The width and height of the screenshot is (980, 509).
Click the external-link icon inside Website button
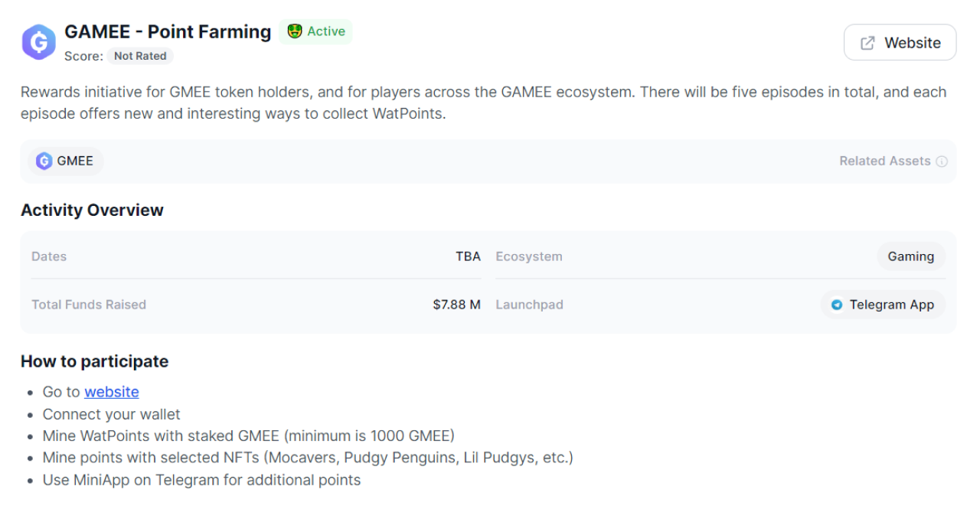tap(867, 43)
